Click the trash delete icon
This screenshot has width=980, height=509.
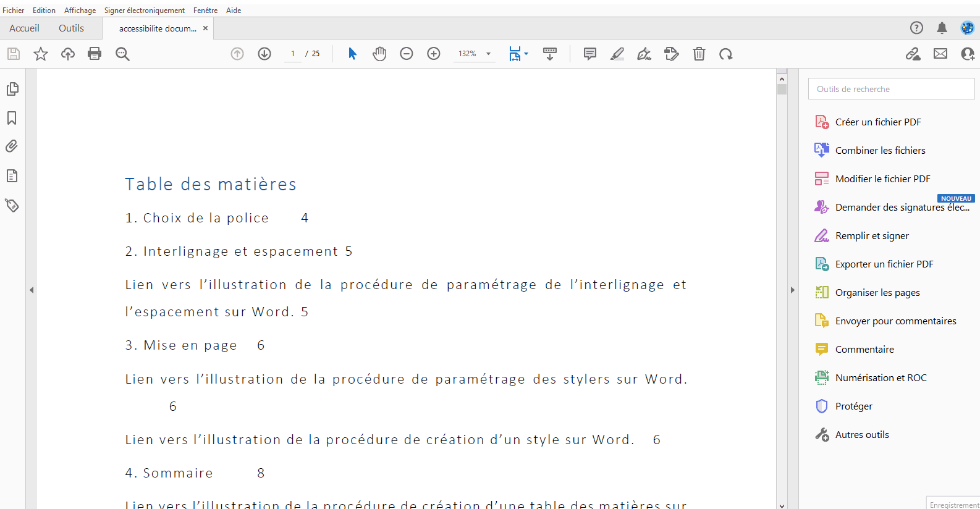click(x=699, y=54)
